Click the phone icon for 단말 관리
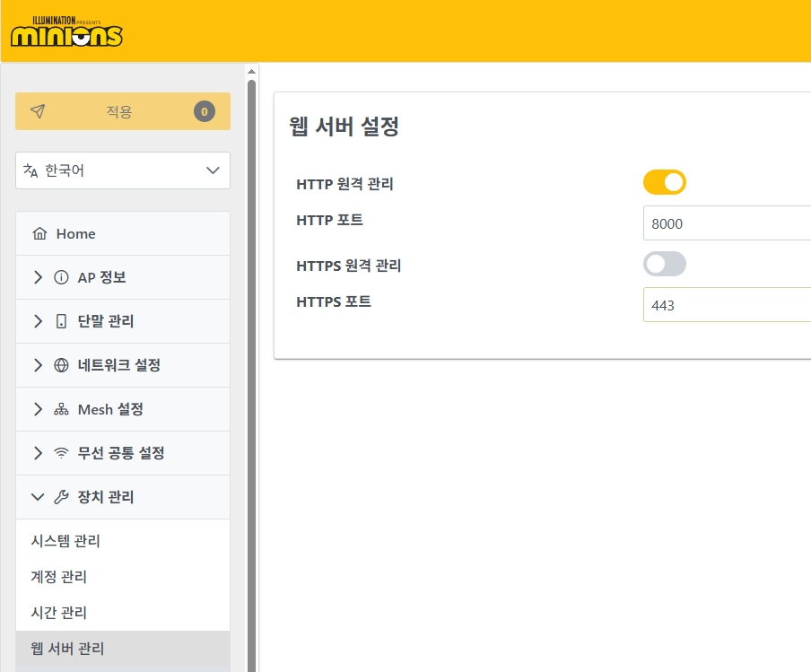 (x=61, y=322)
